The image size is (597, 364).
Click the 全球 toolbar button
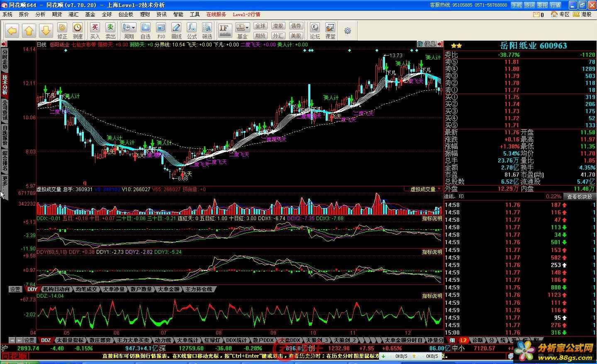click(260, 26)
